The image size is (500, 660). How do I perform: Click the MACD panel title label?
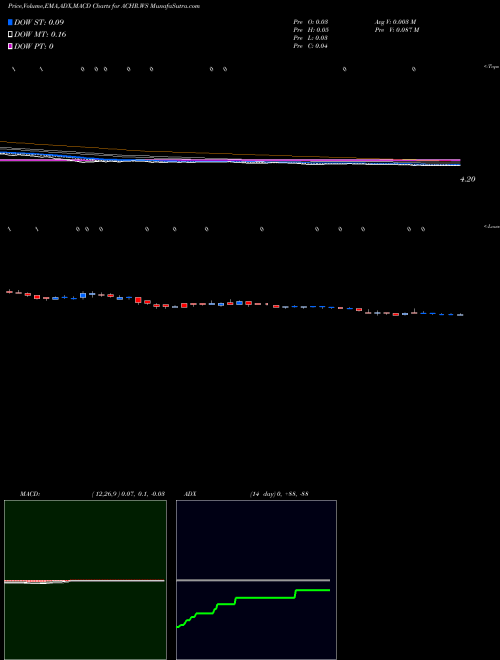pos(29,494)
